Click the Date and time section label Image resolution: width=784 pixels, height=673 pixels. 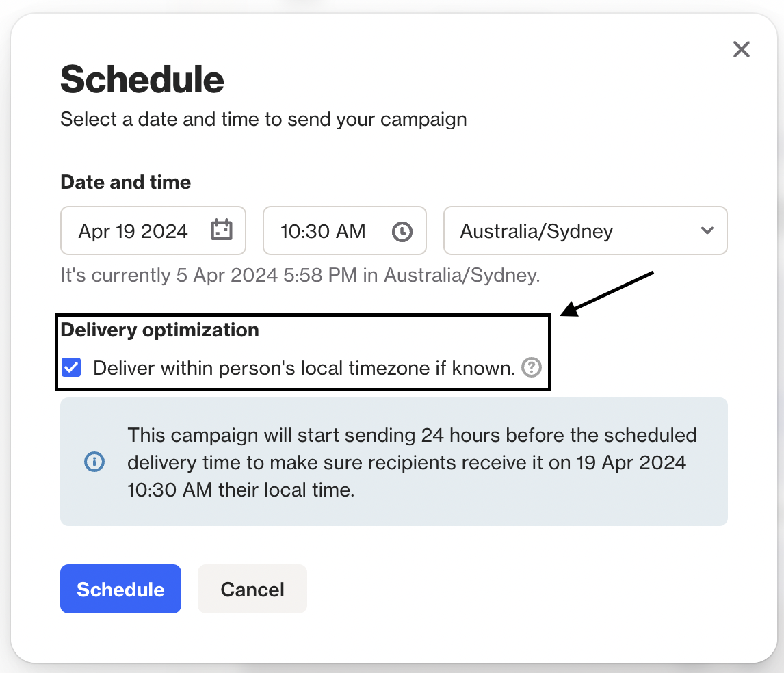click(x=125, y=182)
